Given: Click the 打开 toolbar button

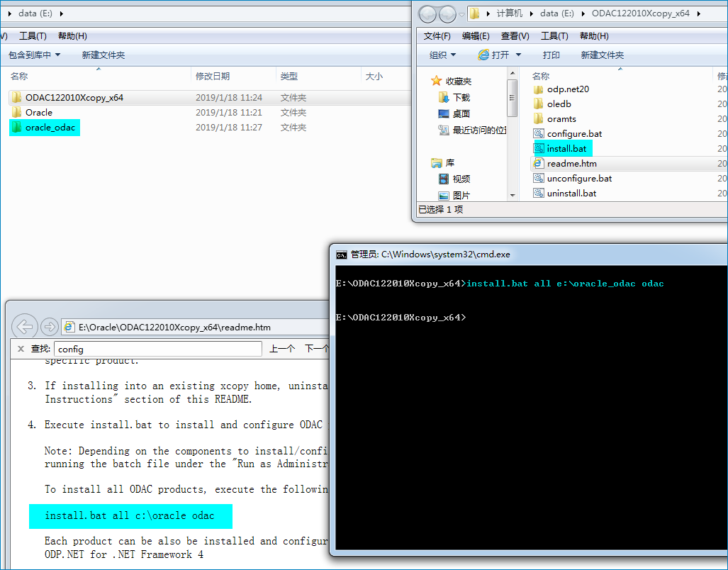Looking at the screenshot, I should 493,55.
